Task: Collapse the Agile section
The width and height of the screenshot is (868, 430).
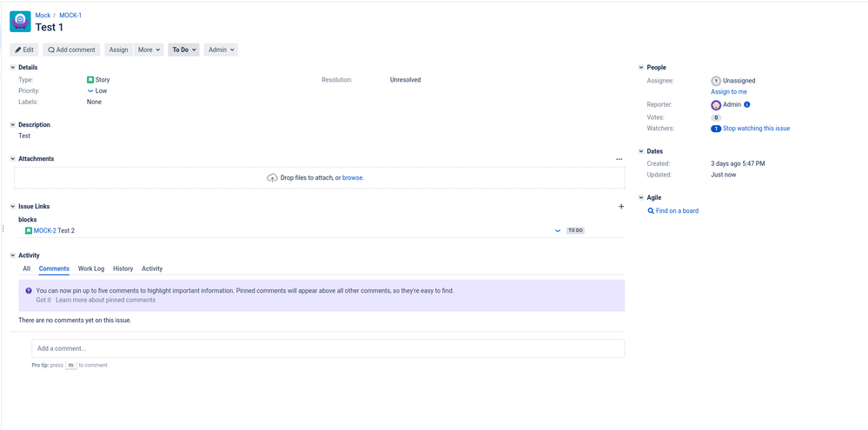Action: [x=641, y=197]
